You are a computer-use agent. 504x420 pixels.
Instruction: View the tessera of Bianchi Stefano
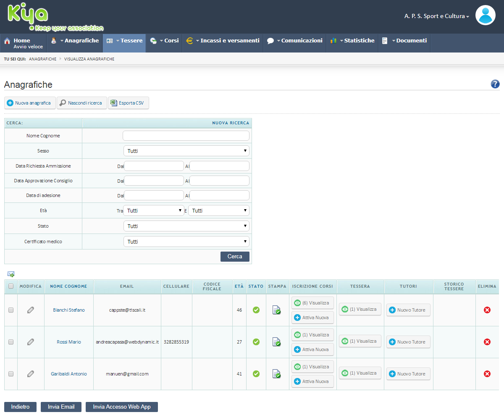(x=360, y=309)
